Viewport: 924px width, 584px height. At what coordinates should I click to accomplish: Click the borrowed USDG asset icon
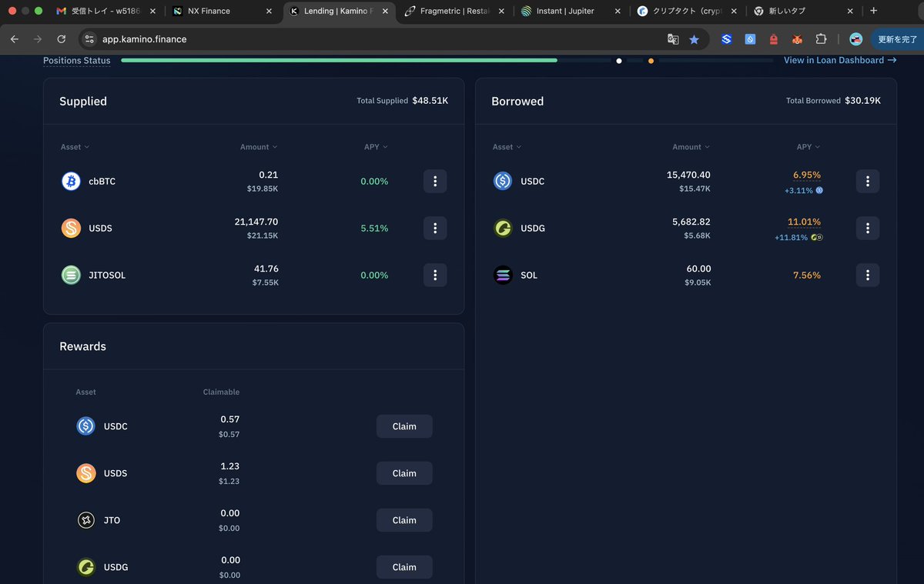[x=503, y=228]
